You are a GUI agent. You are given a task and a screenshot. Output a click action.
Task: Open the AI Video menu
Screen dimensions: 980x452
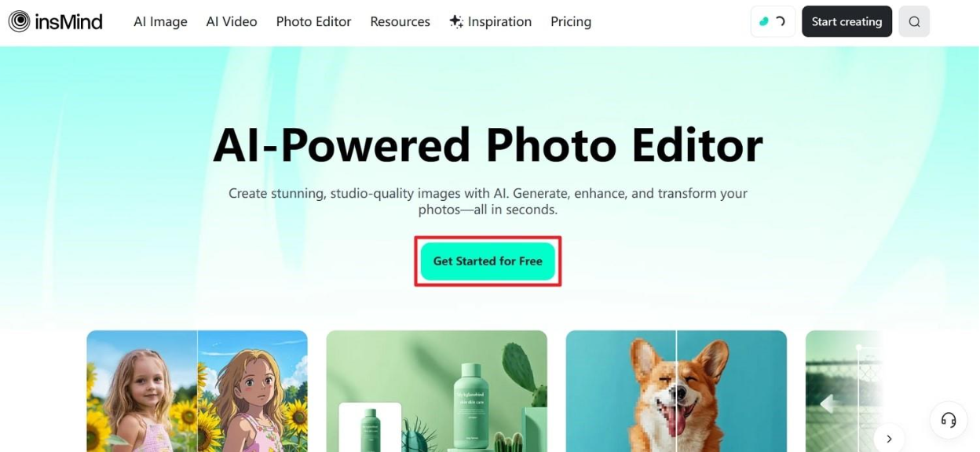[x=232, y=22]
